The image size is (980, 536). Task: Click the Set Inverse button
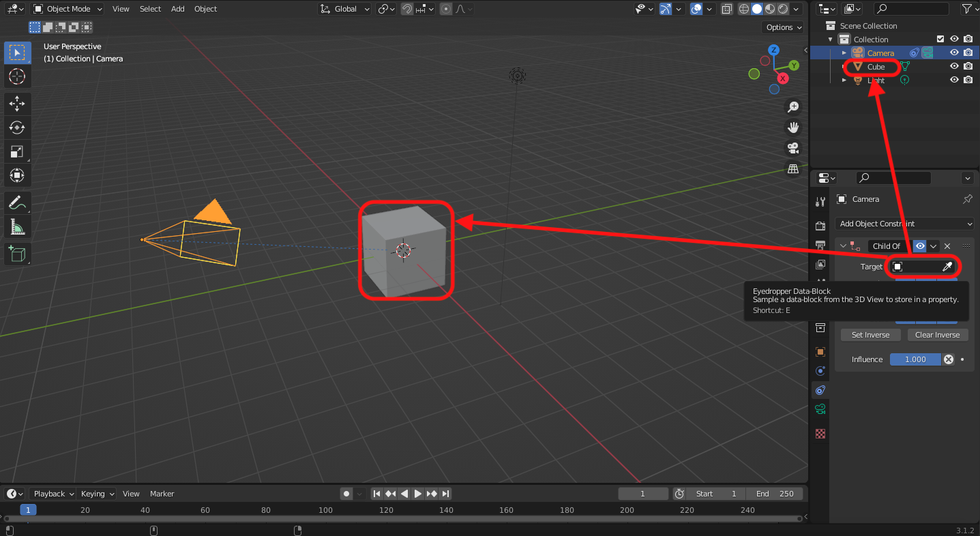click(870, 335)
